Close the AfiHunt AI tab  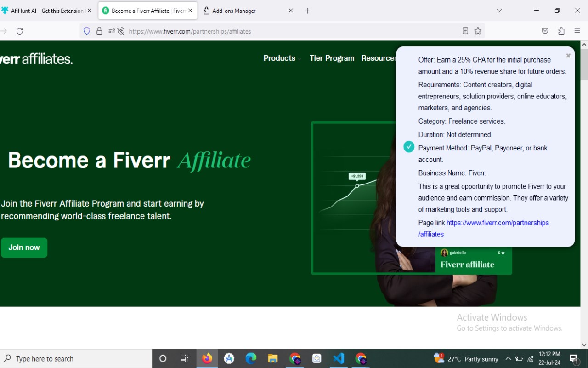[89, 11]
